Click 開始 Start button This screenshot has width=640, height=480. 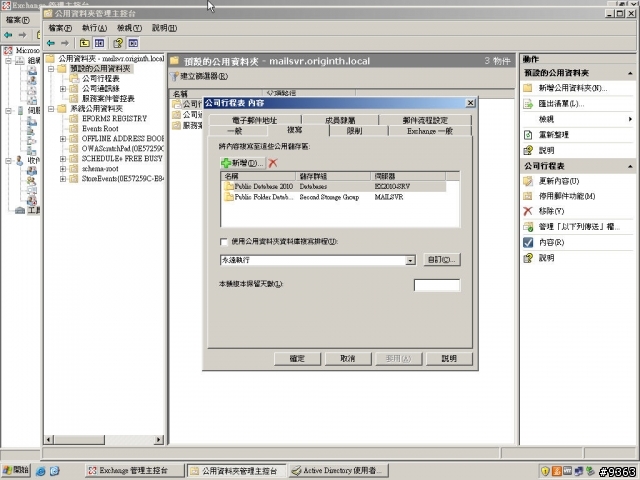pos(16,471)
